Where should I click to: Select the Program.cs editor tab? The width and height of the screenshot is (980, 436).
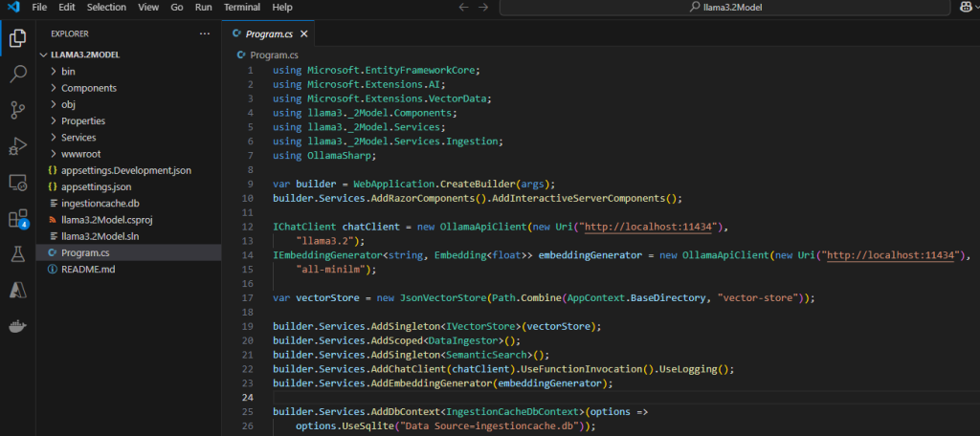point(269,34)
